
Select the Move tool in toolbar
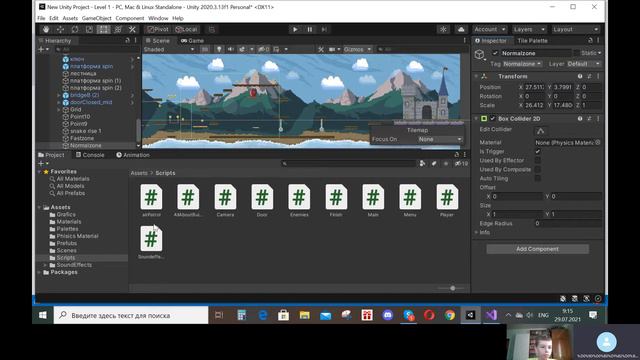tap(60, 29)
